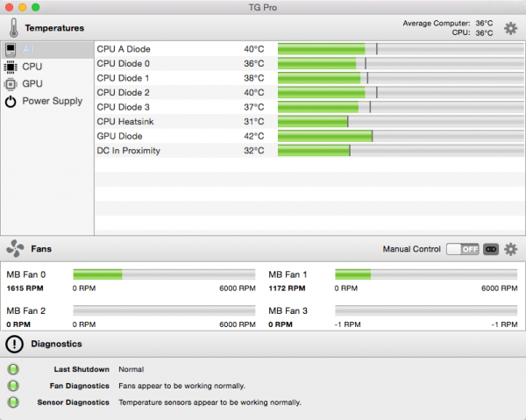Click the Diagnostics section header

pos(56,344)
